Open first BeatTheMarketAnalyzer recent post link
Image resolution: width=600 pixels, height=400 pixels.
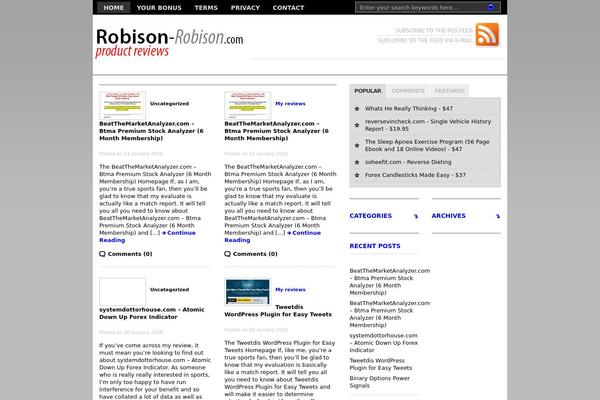[390, 282]
